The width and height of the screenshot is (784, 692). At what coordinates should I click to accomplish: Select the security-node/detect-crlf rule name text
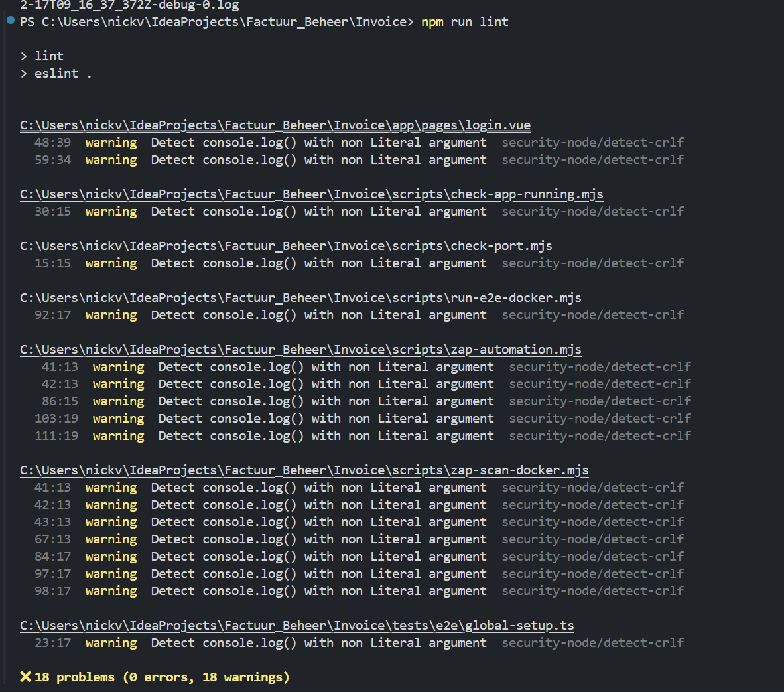tap(592, 142)
